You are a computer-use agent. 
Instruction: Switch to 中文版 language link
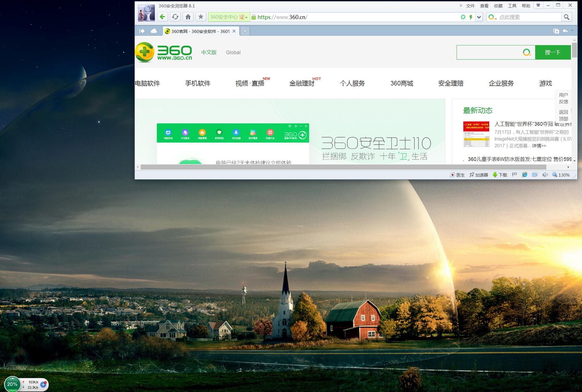(x=209, y=53)
